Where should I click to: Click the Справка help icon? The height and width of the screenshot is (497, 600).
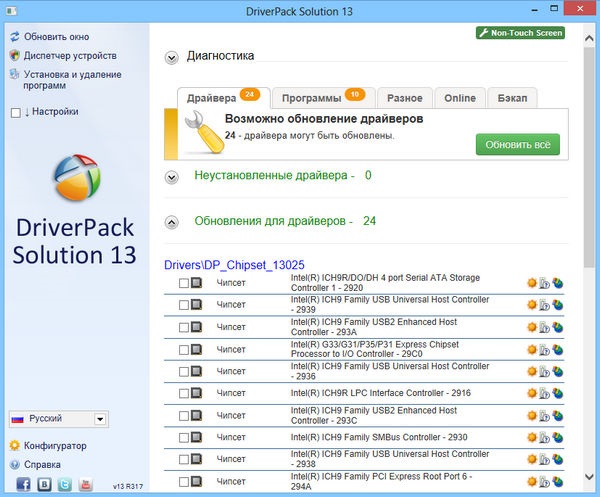click(x=14, y=465)
